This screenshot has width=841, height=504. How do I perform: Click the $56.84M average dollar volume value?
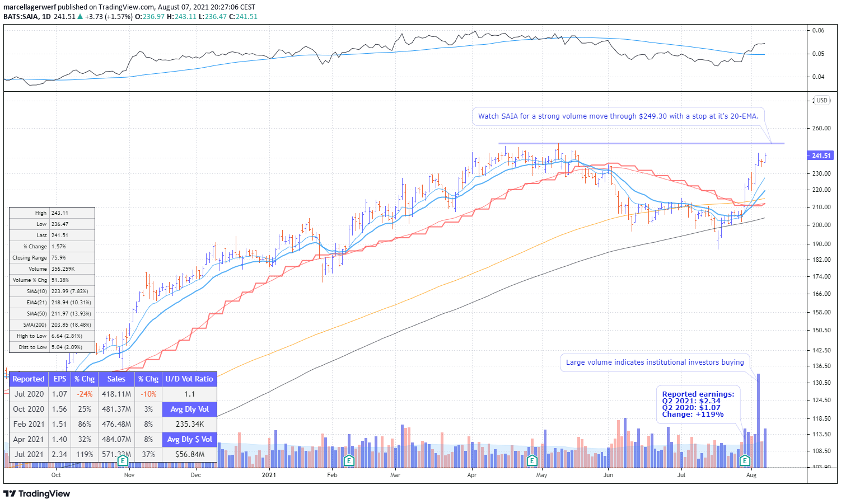click(x=189, y=455)
